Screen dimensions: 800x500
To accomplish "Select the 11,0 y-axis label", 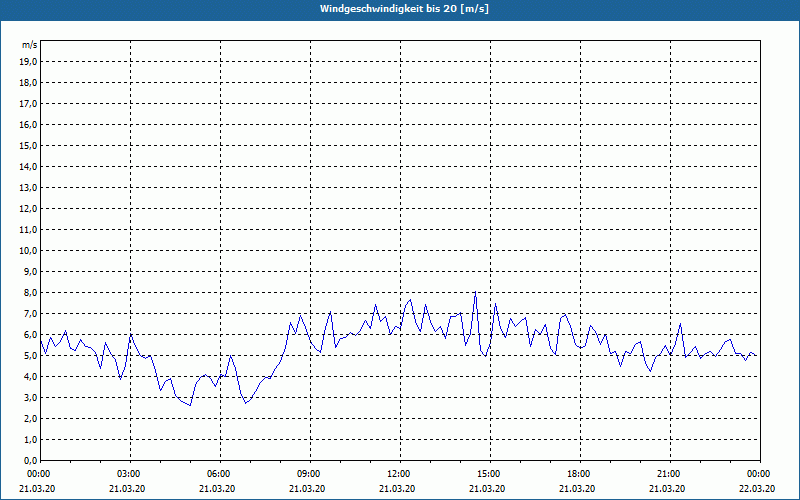I will (29, 230).
